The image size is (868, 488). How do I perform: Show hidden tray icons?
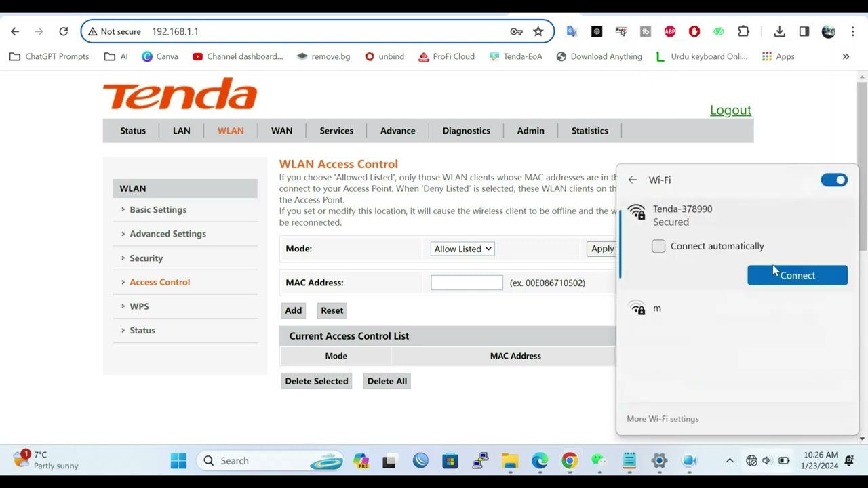click(730, 461)
